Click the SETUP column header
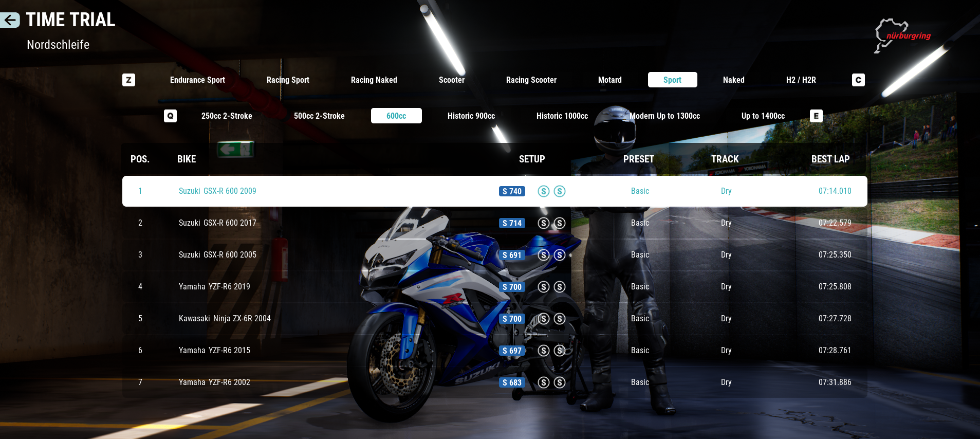The image size is (980, 439). 532,159
